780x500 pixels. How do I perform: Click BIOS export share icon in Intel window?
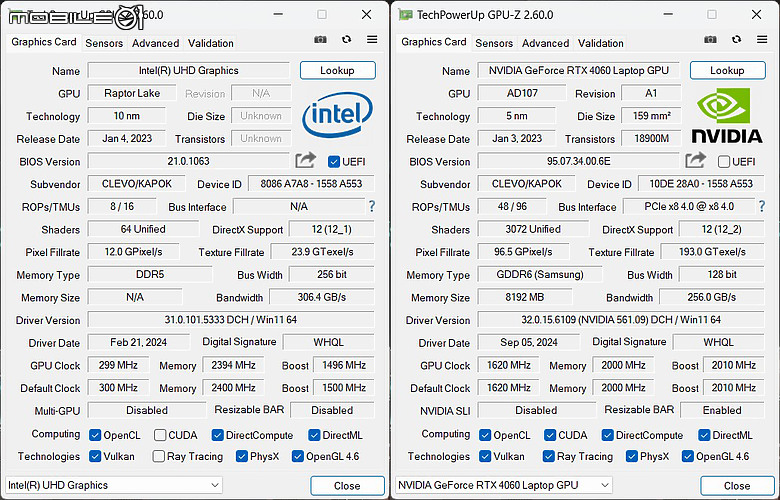(x=305, y=160)
